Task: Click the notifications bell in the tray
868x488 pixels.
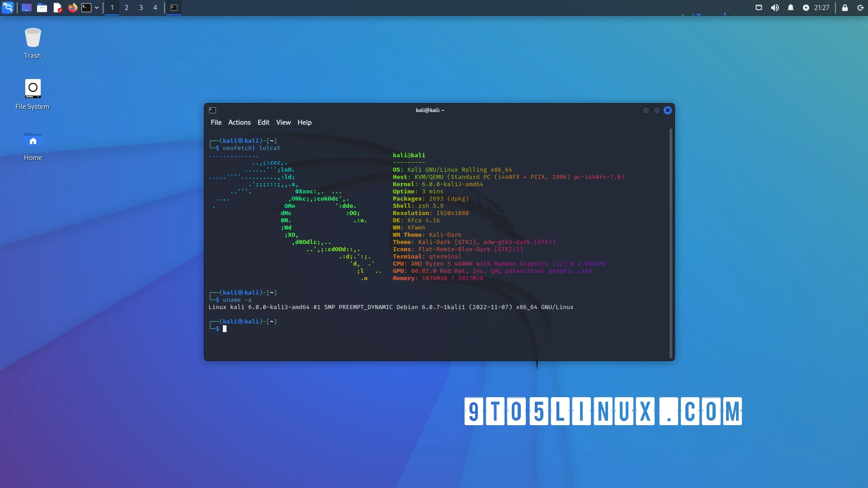Action: (x=790, y=8)
